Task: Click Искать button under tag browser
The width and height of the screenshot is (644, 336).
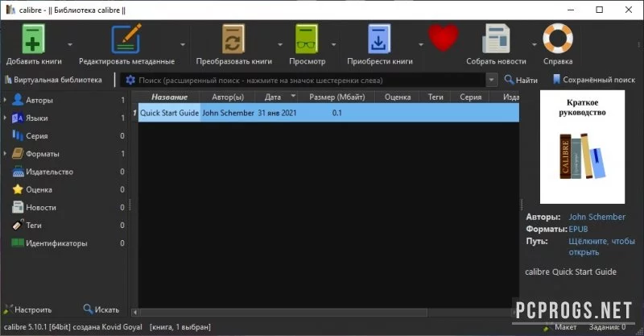Action: 101,309
